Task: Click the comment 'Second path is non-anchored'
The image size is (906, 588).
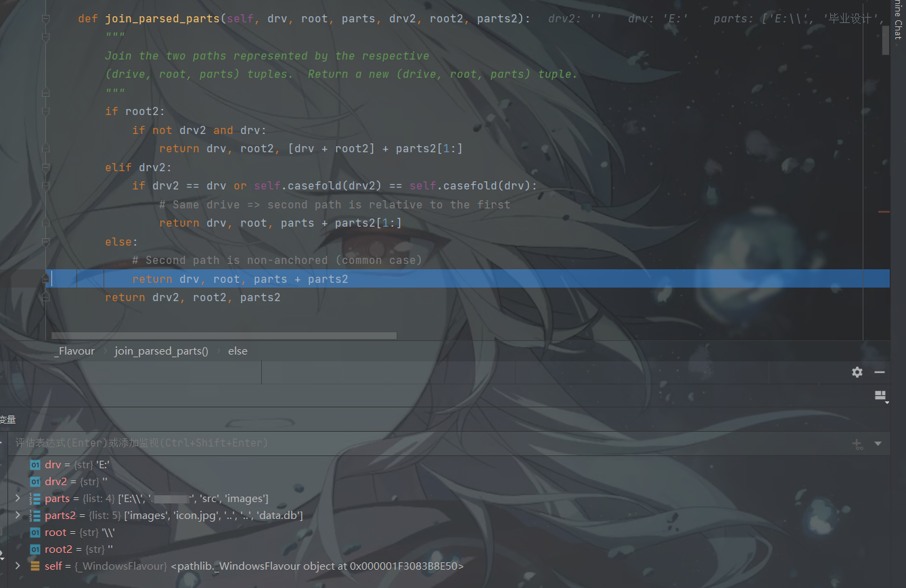Action: coord(277,261)
